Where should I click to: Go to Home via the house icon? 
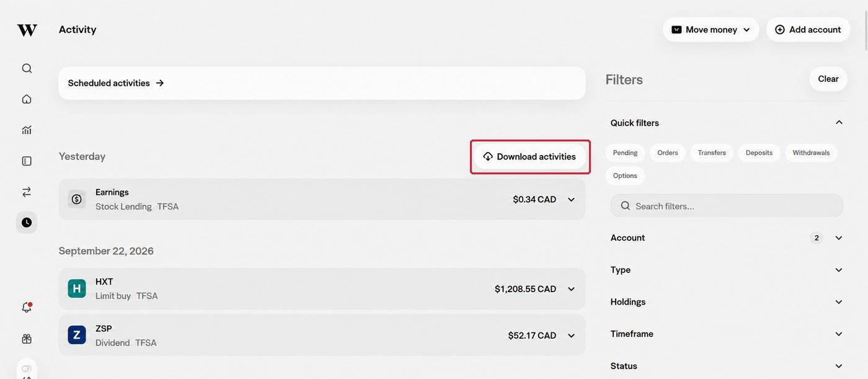pos(27,99)
